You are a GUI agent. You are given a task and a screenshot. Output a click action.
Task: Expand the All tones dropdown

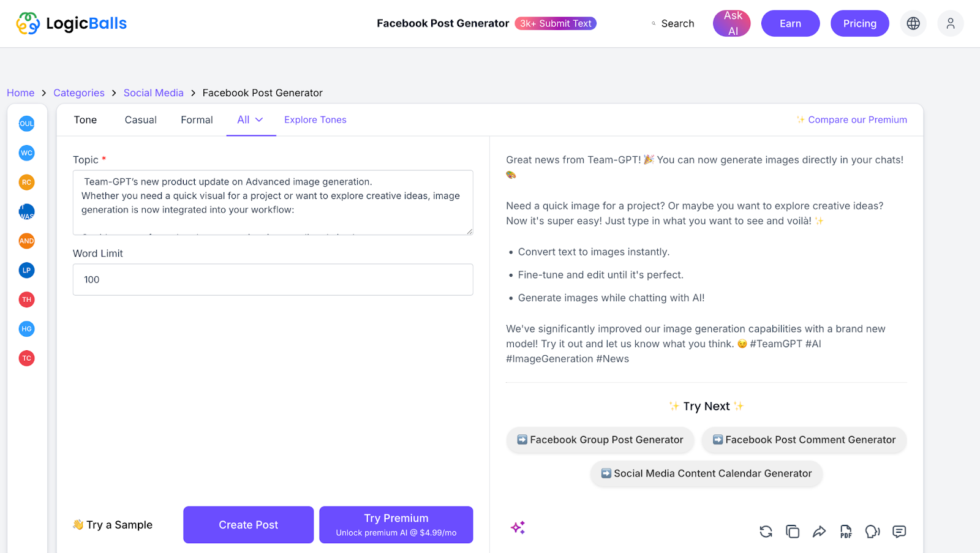[x=251, y=120]
